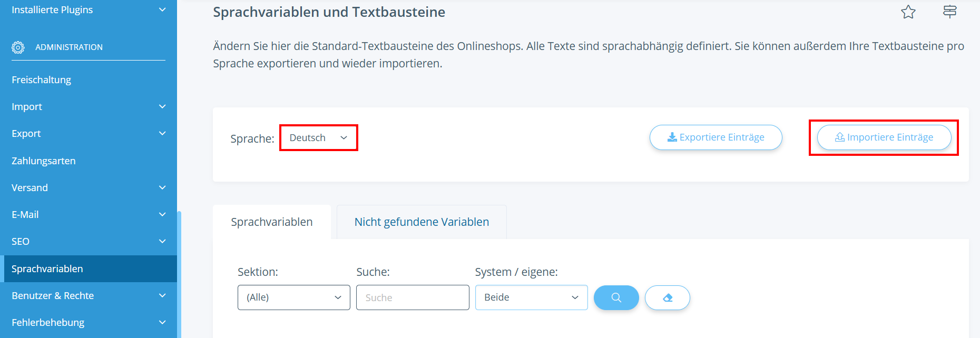Expand the Versand sidebar section

162,188
